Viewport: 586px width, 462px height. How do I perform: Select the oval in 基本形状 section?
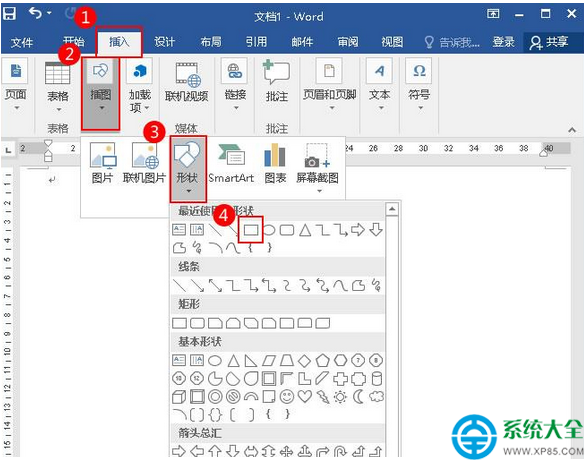[x=215, y=361]
